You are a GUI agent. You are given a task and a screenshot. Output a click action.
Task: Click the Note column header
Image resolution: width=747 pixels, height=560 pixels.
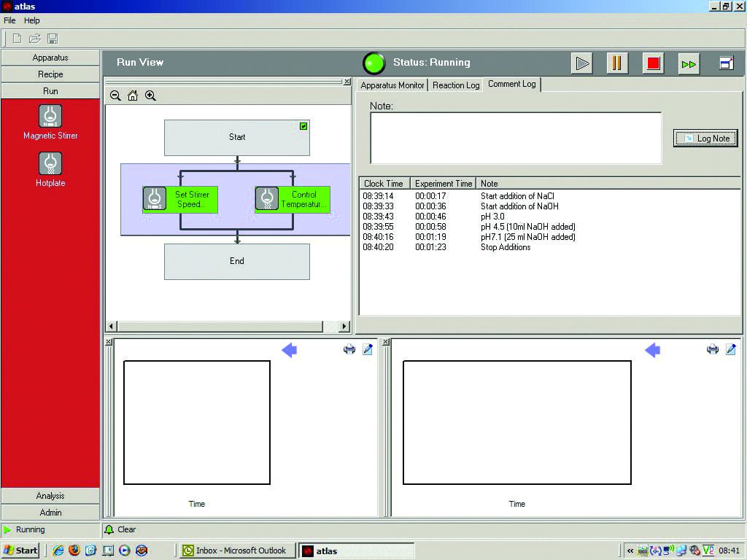coord(608,183)
